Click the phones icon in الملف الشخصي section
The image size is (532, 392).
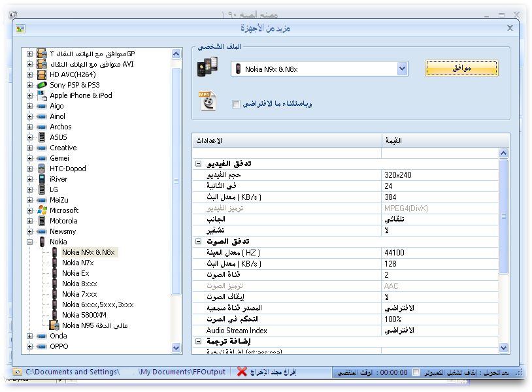point(207,67)
